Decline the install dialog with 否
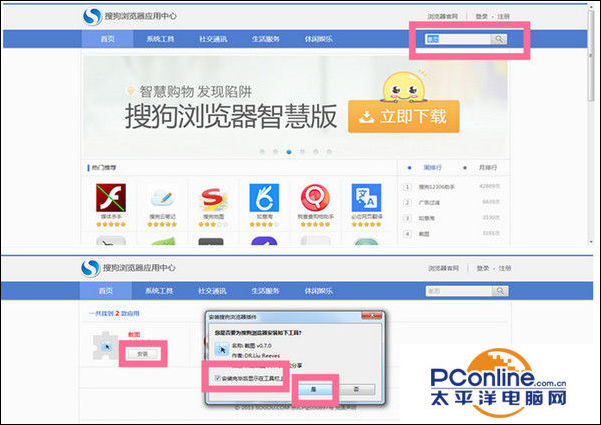This screenshot has height=425, width=601. click(356, 389)
